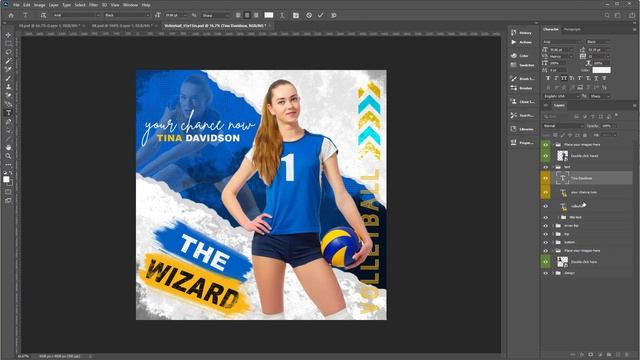Open the Libraries panel
This screenshot has height=360, width=640.
[522, 129]
